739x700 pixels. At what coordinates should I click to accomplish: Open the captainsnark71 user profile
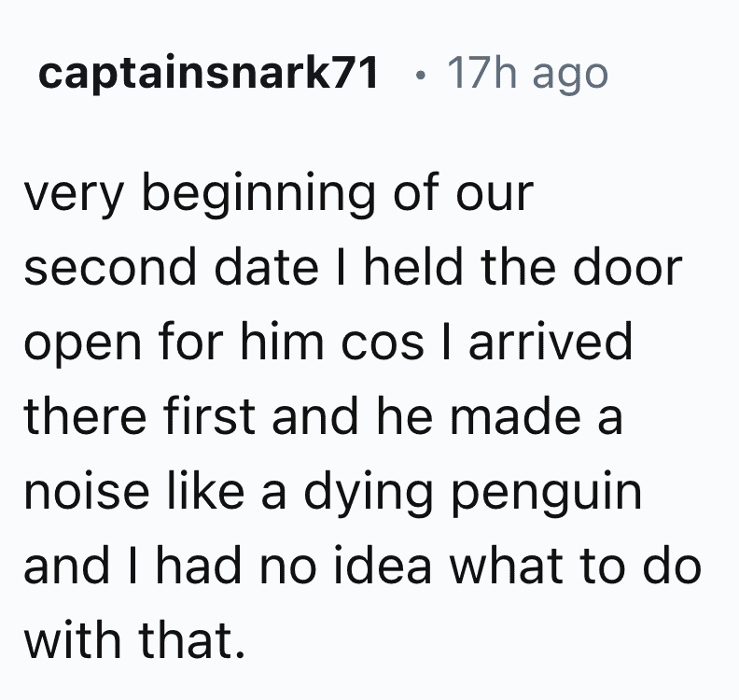point(208,73)
